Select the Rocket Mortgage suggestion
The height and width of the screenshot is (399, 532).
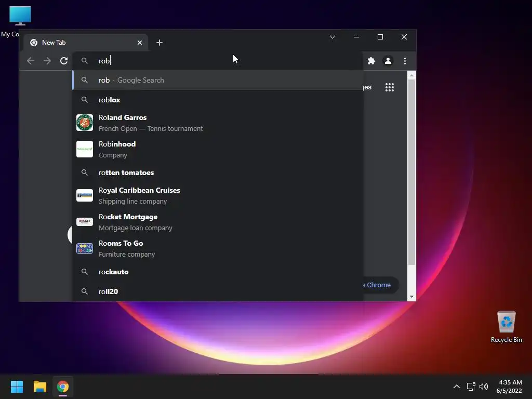click(x=218, y=222)
